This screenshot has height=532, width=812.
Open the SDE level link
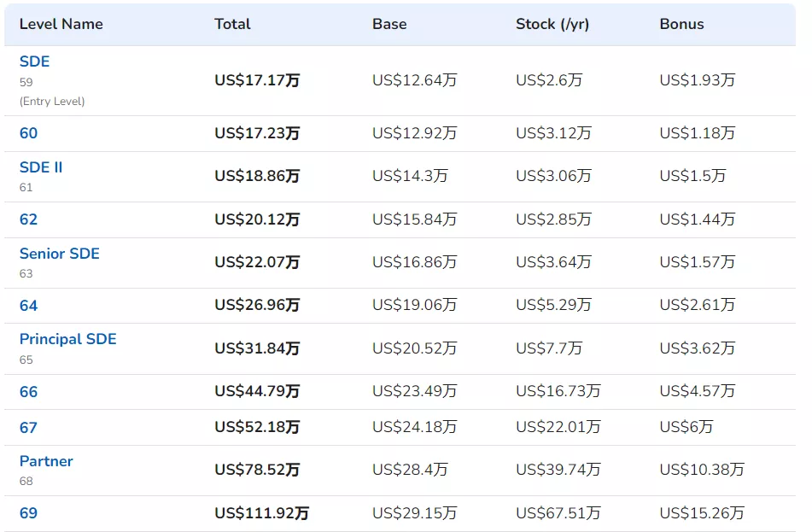(x=35, y=61)
